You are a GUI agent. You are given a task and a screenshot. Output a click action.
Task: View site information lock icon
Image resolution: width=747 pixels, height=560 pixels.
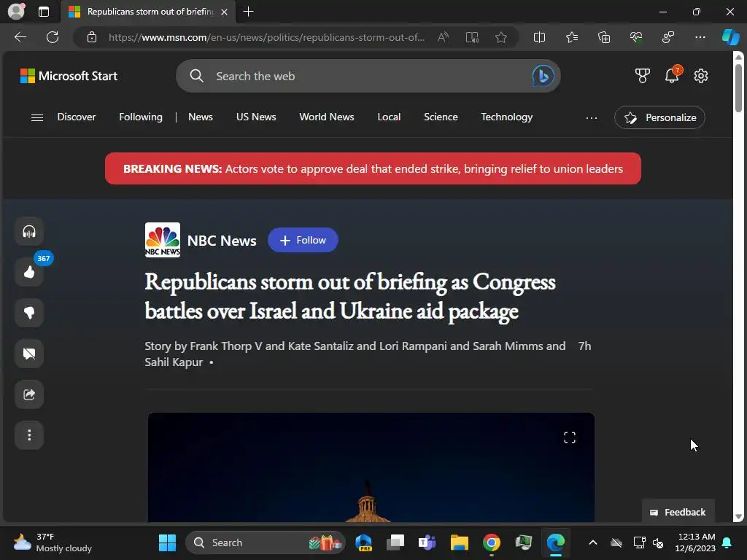pyautogui.click(x=92, y=37)
